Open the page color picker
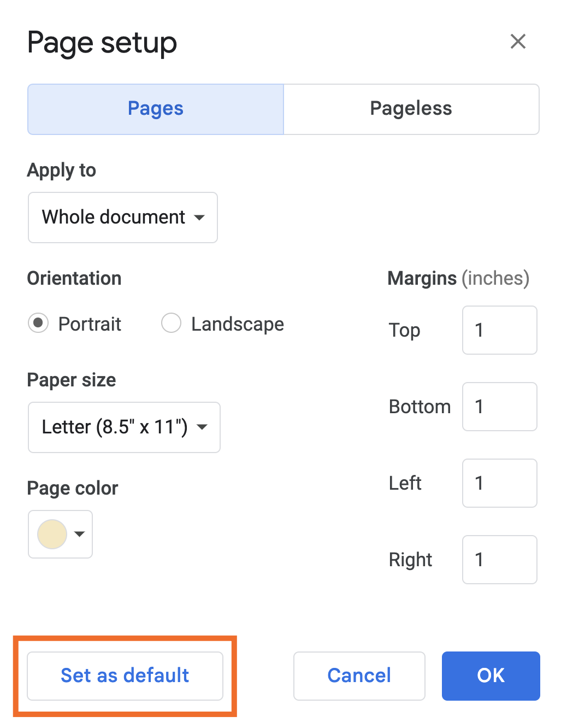Viewport: 567px width, 728px height. [x=52, y=534]
